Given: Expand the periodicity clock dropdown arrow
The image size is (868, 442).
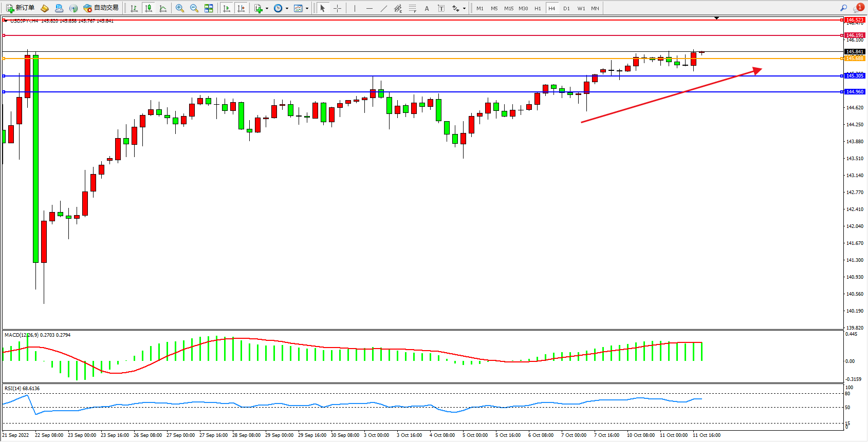Looking at the screenshot, I should (x=287, y=9).
